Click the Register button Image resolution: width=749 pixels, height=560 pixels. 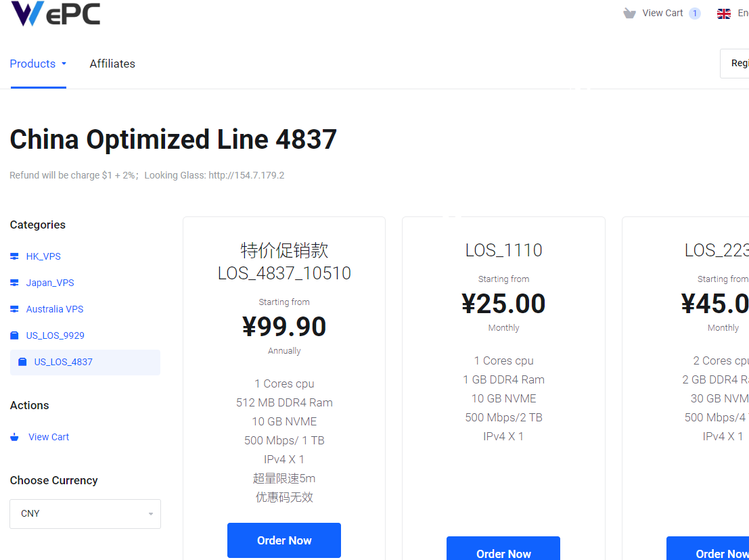tap(739, 63)
